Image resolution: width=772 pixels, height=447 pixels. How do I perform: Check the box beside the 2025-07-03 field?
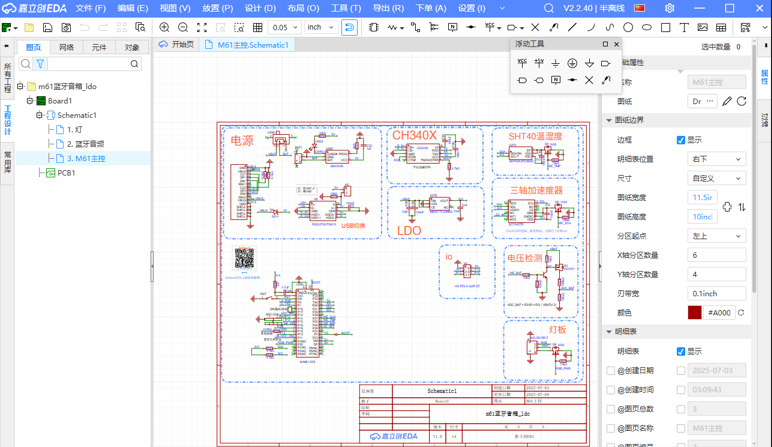pos(681,371)
